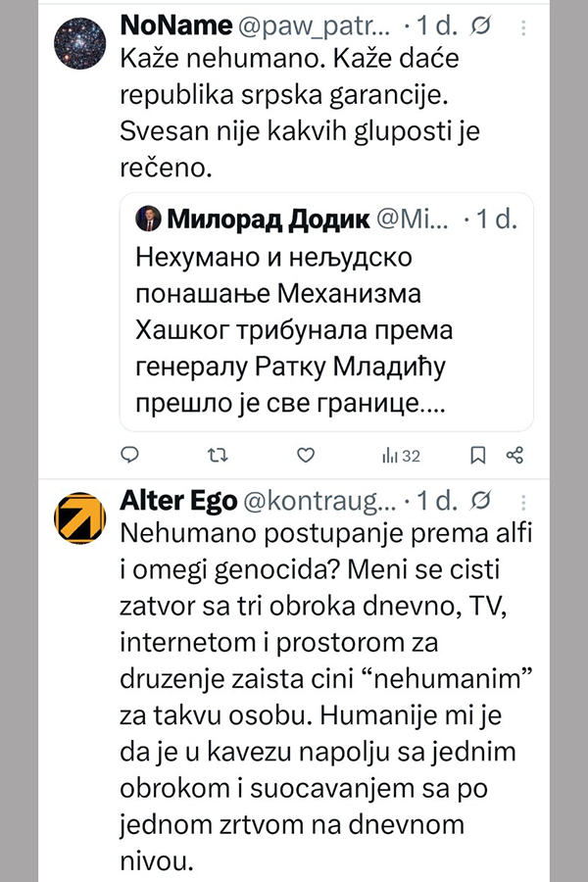Viewport: 588px width, 882px height.
Task: Click the @kontraug... username handle
Action: pos(318,501)
